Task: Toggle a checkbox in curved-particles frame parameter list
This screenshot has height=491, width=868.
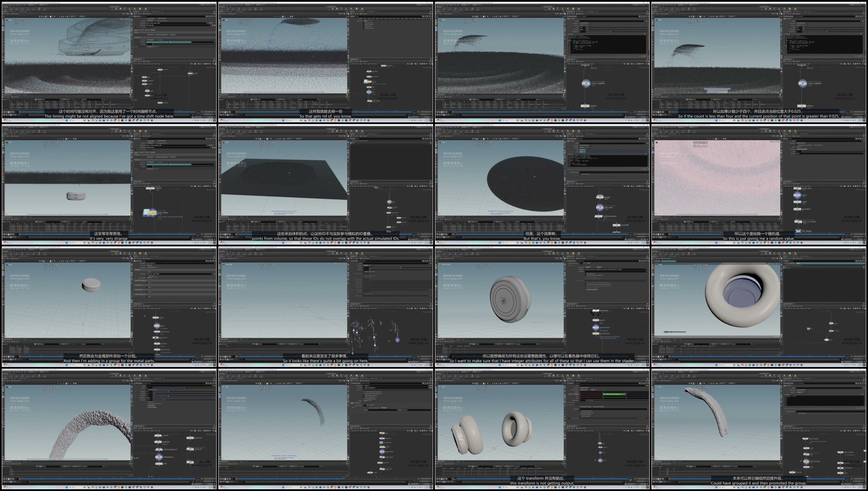Action: point(364,392)
